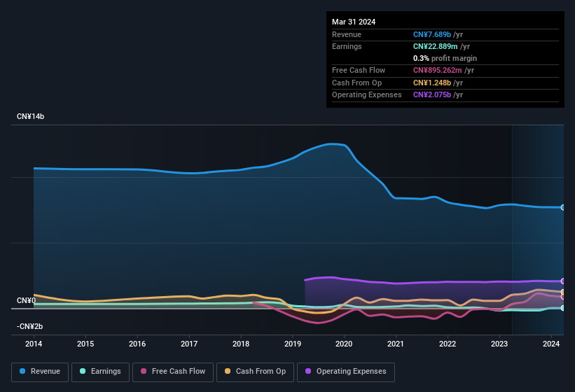The width and height of the screenshot is (575, 392).
Task: Click the CN¥895.262m free cash flow value
Action: tap(444, 70)
